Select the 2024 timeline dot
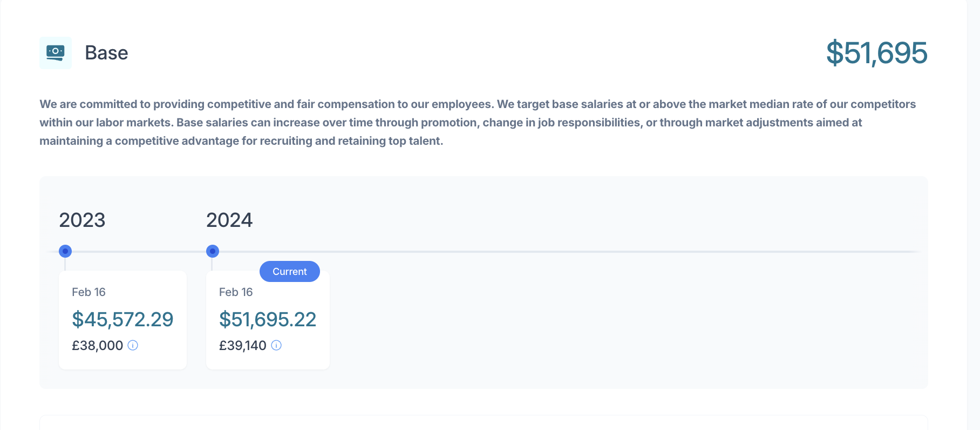Image resolution: width=980 pixels, height=430 pixels. click(x=213, y=251)
